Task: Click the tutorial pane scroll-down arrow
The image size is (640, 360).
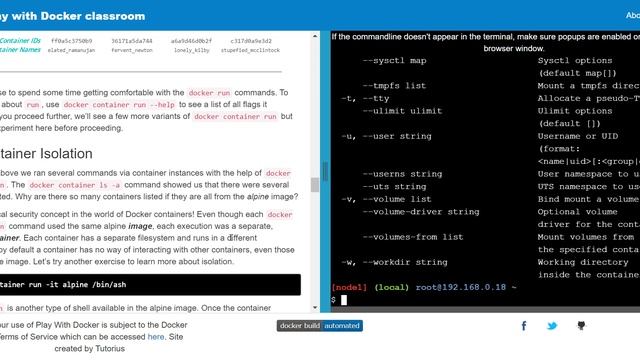Action: point(315,307)
